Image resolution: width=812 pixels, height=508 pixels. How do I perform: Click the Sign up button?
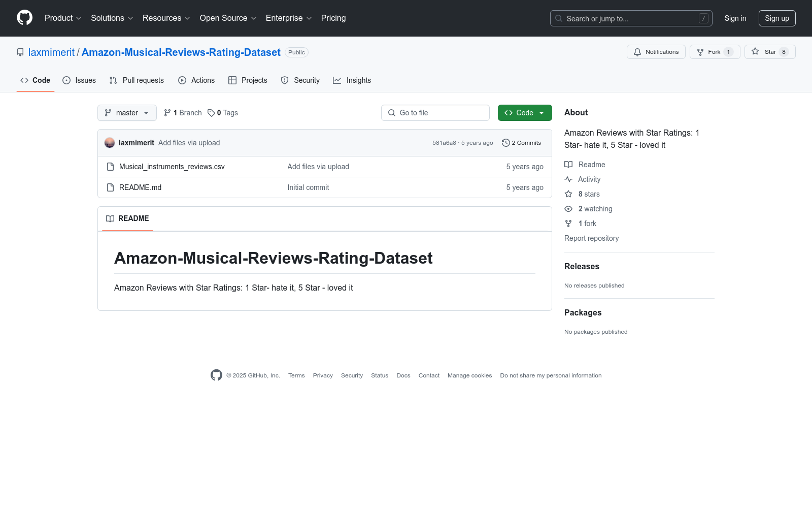(777, 18)
